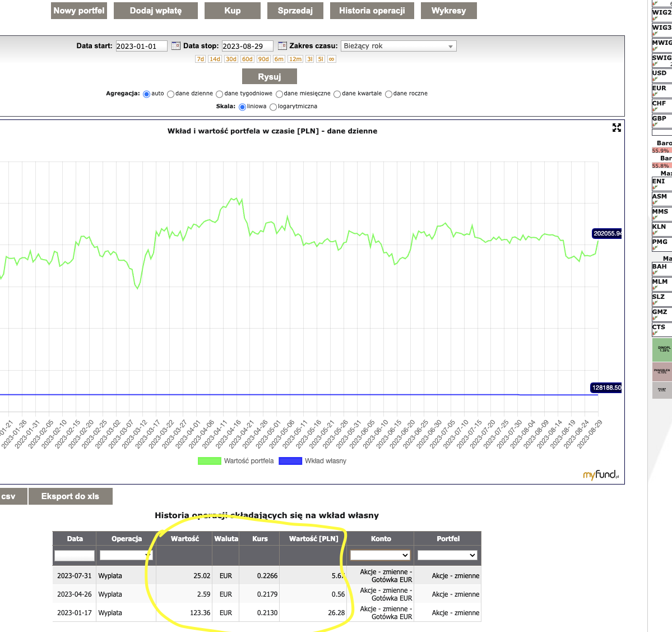This screenshot has width=672, height=632.
Task: Click the small chart icon under EUR
Action: (655, 95)
